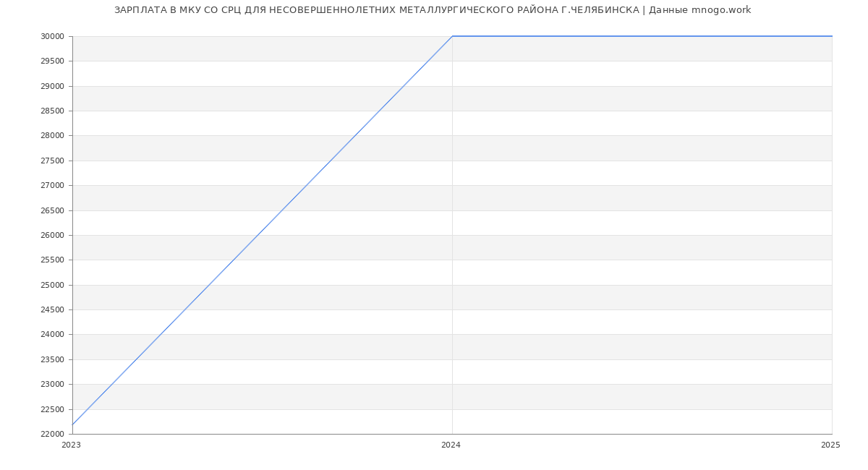Click the 2023 x-axis label
Screen dimensions: 868x470
click(72, 445)
